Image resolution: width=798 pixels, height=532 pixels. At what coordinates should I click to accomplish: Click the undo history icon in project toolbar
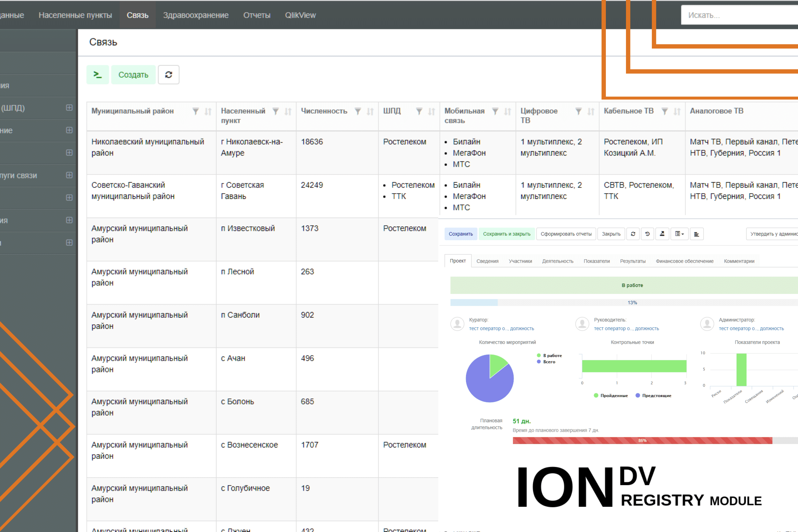click(x=647, y=234)
